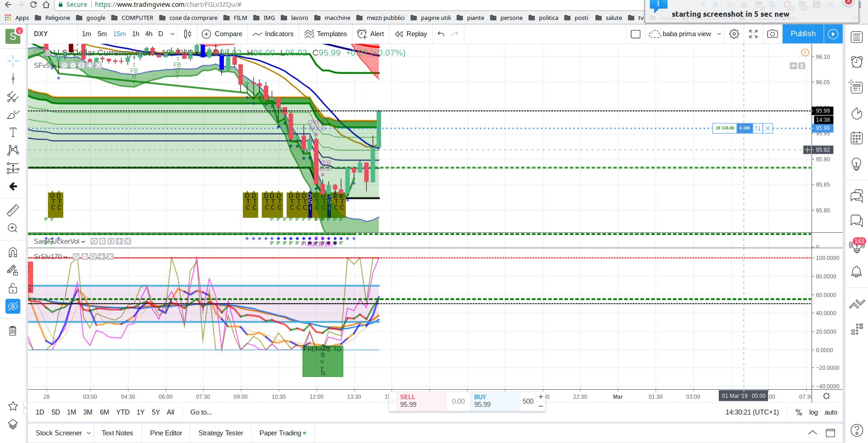Toggle Magnet mode
Screen dimensions: 868x443
pyautogui.click(x=13, y=252)
